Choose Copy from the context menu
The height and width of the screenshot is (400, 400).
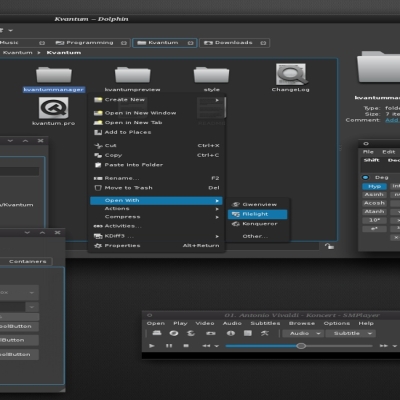[157, 155]
